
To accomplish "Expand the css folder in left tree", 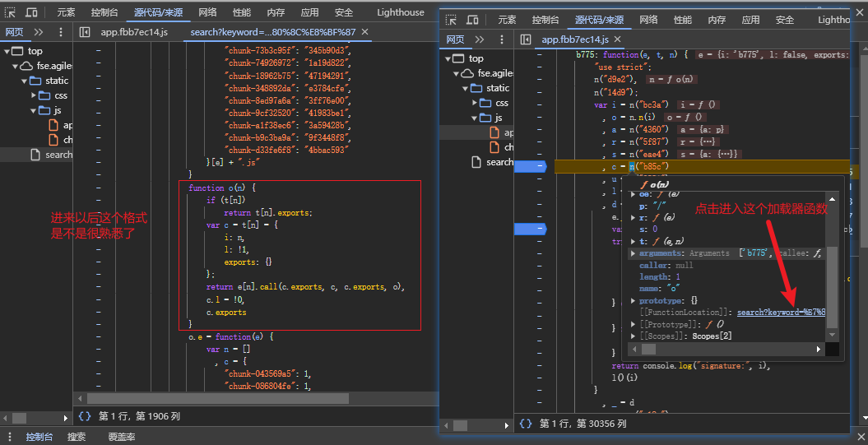I will pyautogui.click(x=34, y=95).
